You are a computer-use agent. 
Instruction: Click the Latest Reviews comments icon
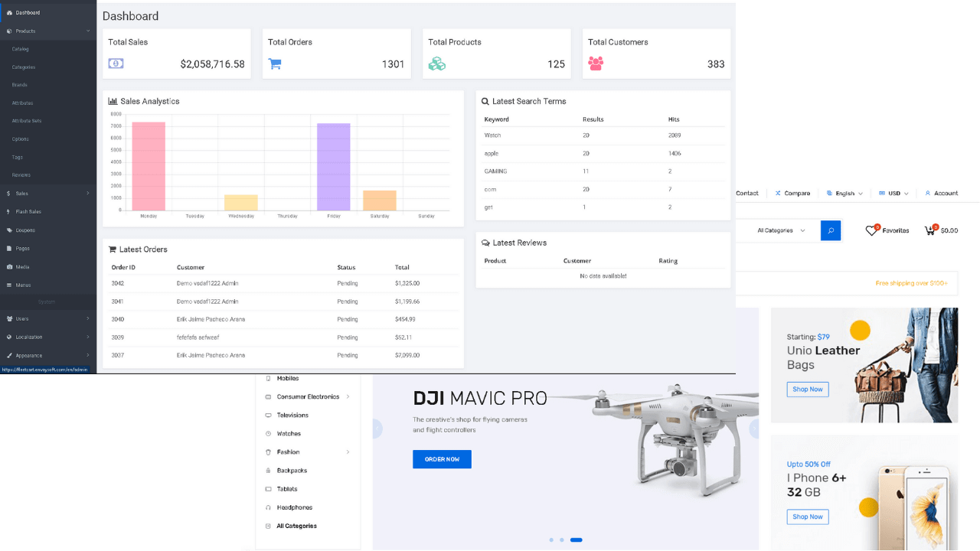click(485, 243)
